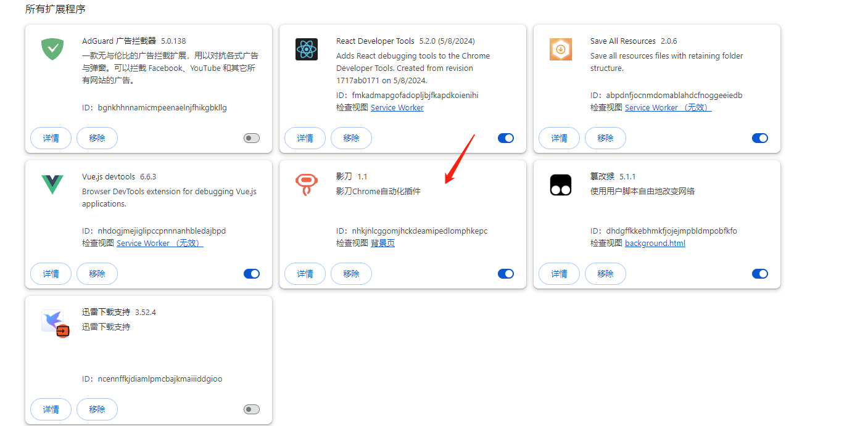This screenshot has height=426, width=868.
Task: Disable the React Developer Tools toggle
Action: point(506,138)
